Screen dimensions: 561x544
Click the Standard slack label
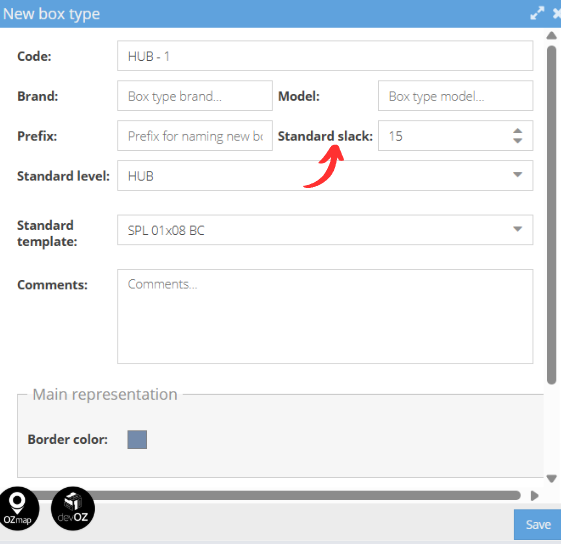[x=325, y=136]
